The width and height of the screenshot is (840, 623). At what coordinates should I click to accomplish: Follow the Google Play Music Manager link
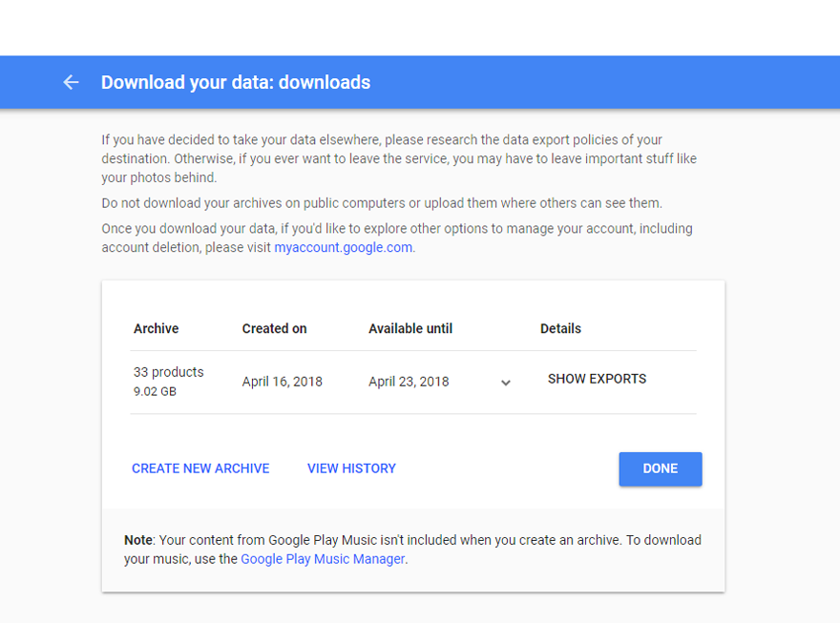tap(323, 559)
